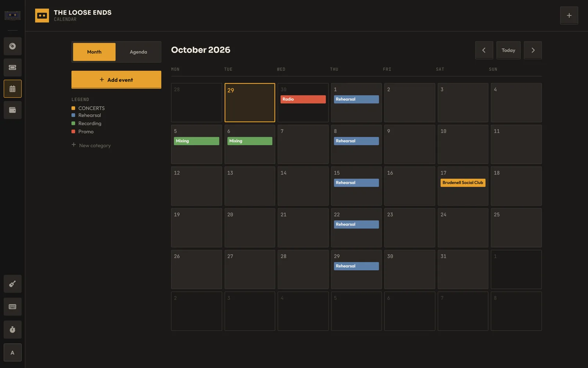Select the October 31 day cell
The height and width of the screenshot is (368, 588).
pyautogui.click(x=463, y=269)
